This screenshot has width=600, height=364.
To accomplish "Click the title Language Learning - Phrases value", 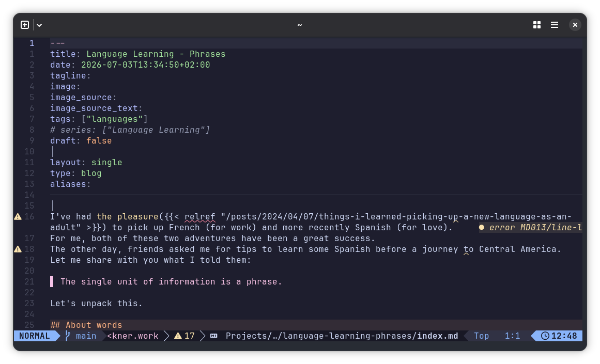I will point(156,54).
